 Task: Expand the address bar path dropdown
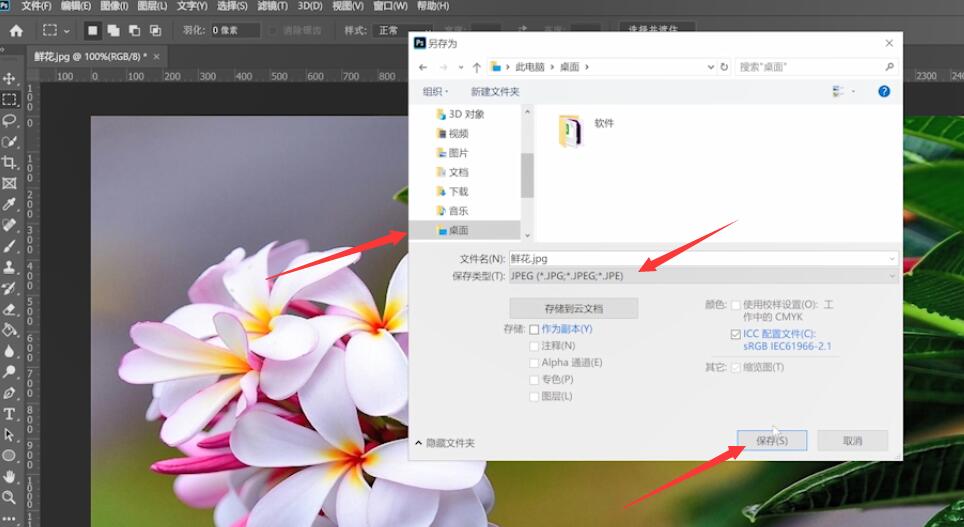[711, 67]
